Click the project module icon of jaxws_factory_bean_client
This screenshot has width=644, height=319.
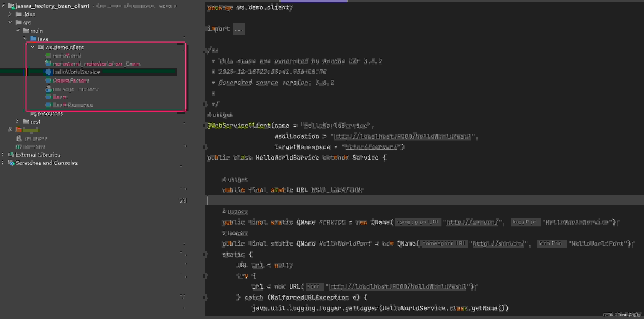point(11,6)
